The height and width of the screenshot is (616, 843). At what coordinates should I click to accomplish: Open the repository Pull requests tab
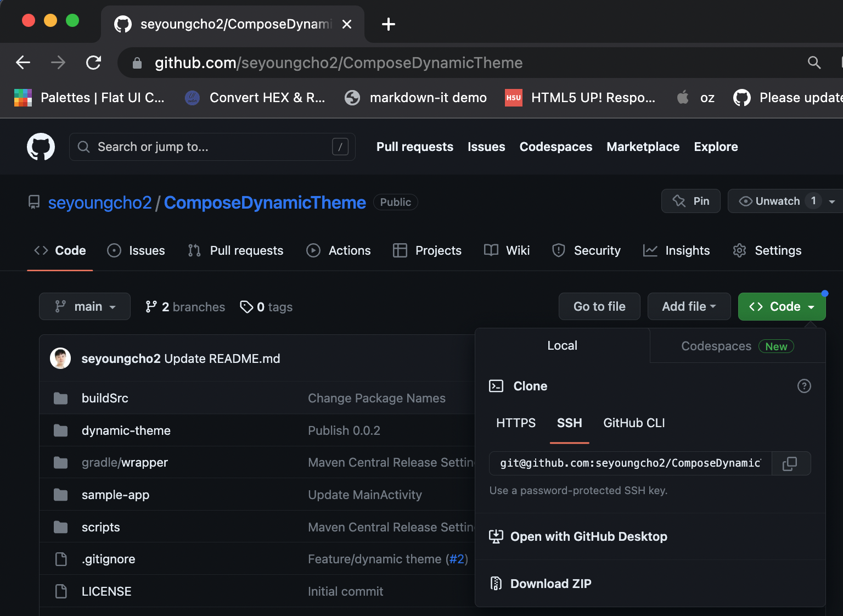tap(235, 250)
